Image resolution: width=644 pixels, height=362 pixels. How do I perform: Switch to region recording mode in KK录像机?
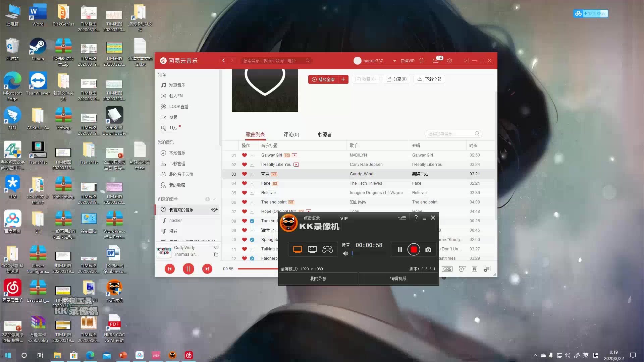[312, 249]
